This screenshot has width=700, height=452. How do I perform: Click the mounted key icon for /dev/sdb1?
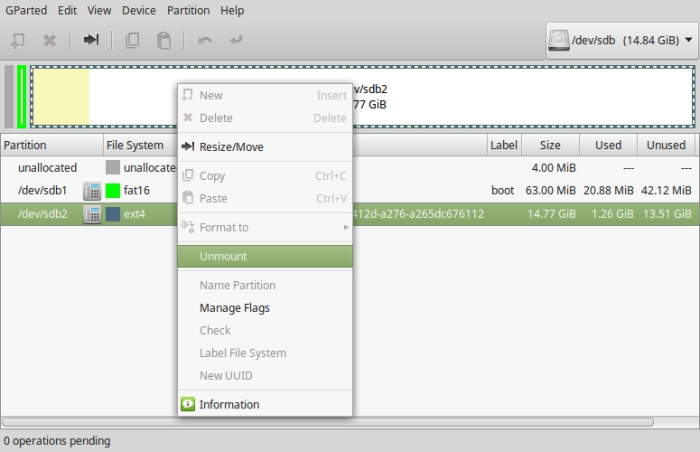[92, 191]
